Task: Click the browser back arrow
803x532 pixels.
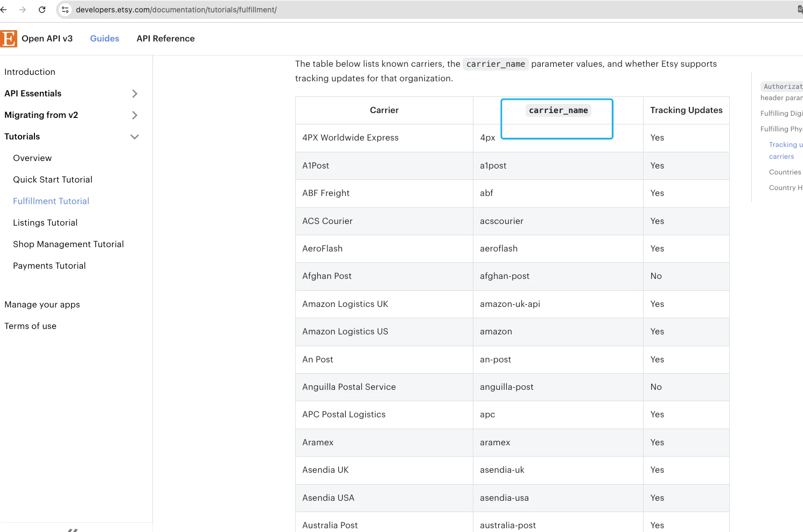Action: [x=4, y=10]
